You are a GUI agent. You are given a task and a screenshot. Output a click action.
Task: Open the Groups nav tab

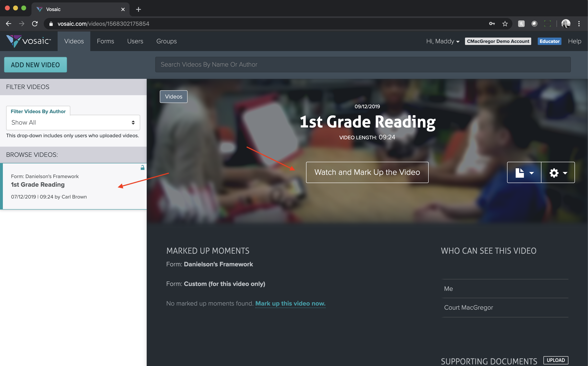(167, 41)
